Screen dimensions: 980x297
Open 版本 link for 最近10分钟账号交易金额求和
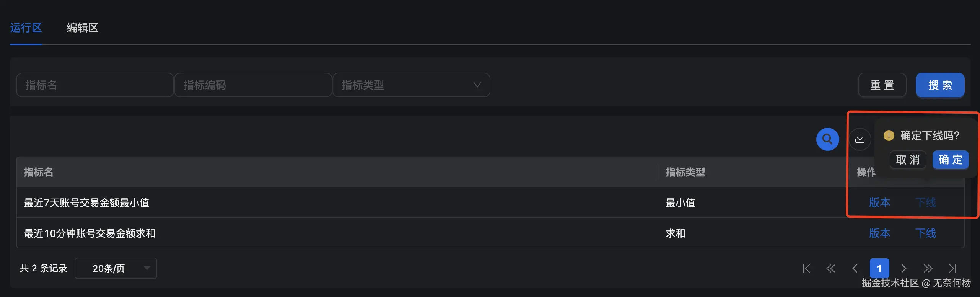point(879,233)
